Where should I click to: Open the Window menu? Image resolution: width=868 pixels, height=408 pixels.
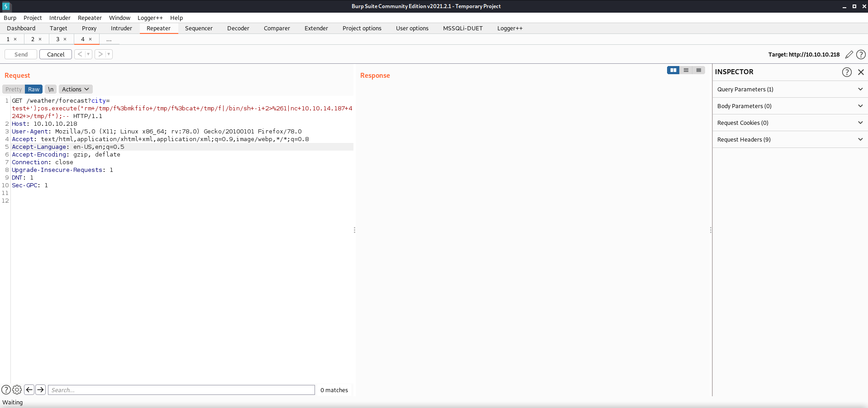tap(119, 18)
